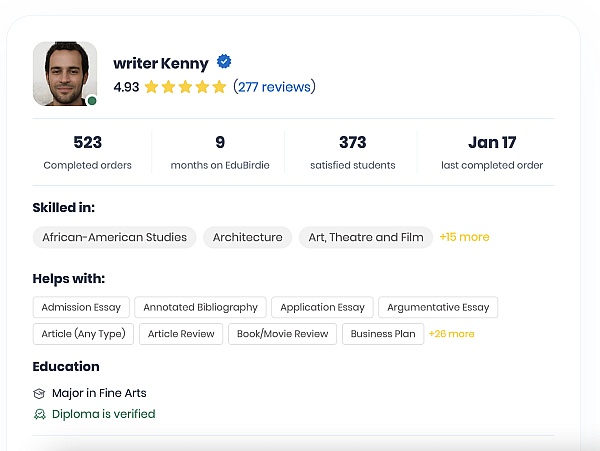Click the Business Plan tag
Screen dimensions: 600x451
pyautogui.click(x=383, y=334)
